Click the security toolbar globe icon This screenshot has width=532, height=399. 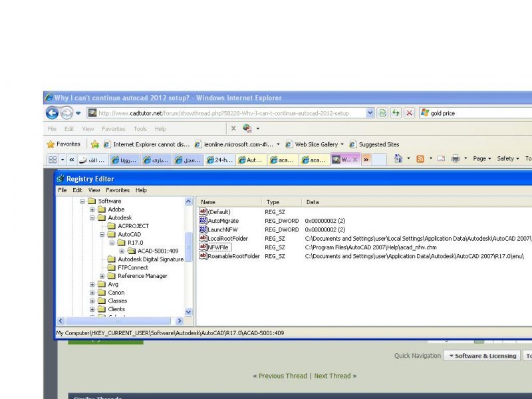point(247,128)
